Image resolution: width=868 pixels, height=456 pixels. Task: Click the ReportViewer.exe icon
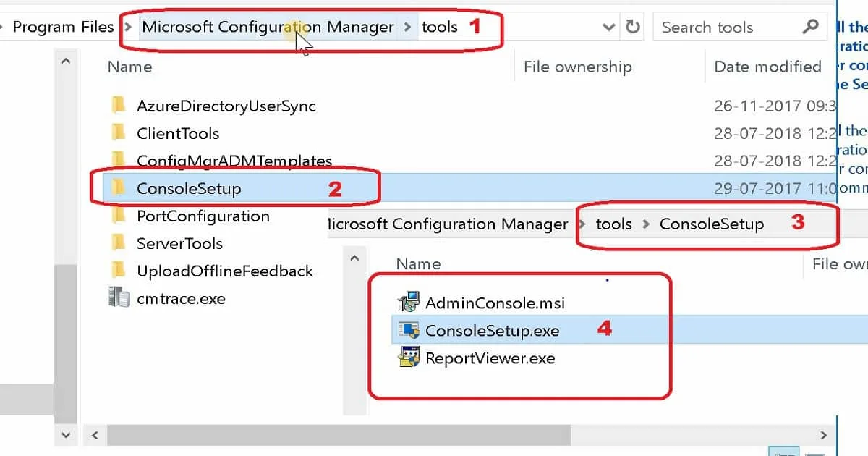(409, 358)
